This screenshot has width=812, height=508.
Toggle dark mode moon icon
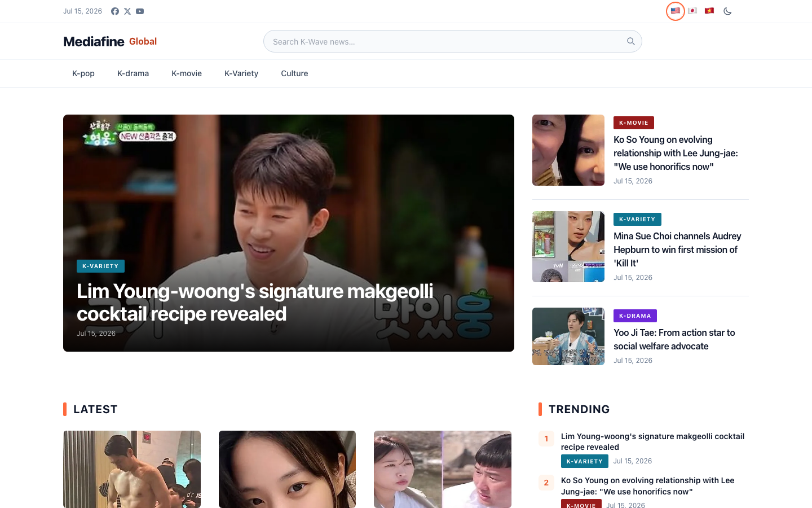pos(727,11)
